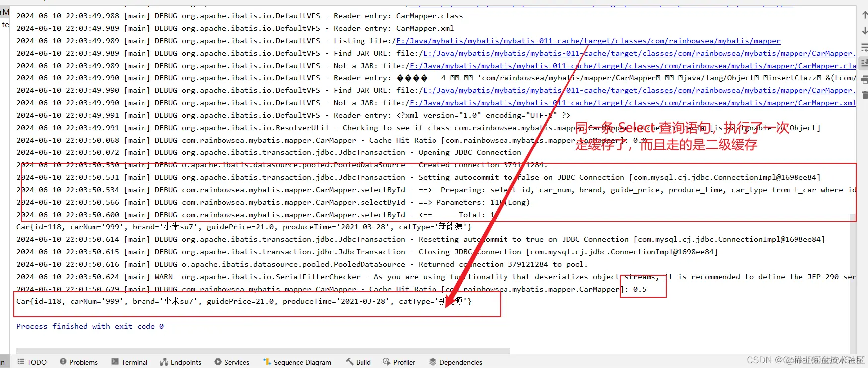Toggle soft-wrap for console output
The height and width of the screenshot is (368, 868).
coord(864,47)
